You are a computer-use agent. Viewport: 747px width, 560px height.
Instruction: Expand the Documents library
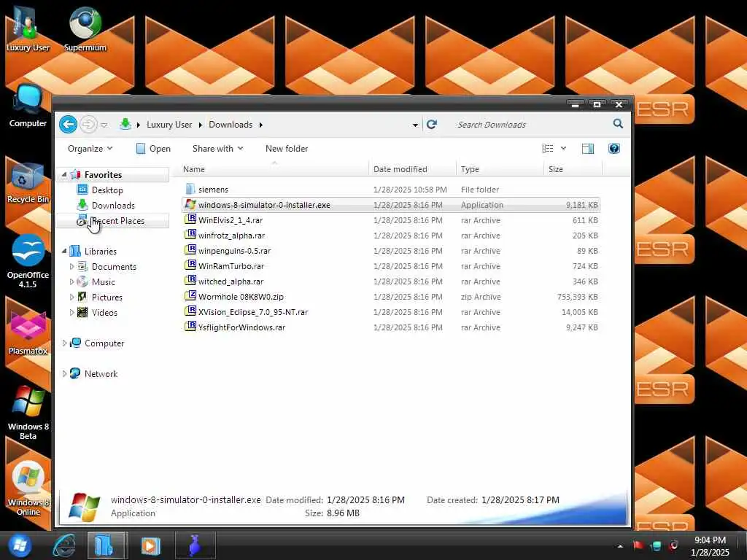tap(71, 267)
